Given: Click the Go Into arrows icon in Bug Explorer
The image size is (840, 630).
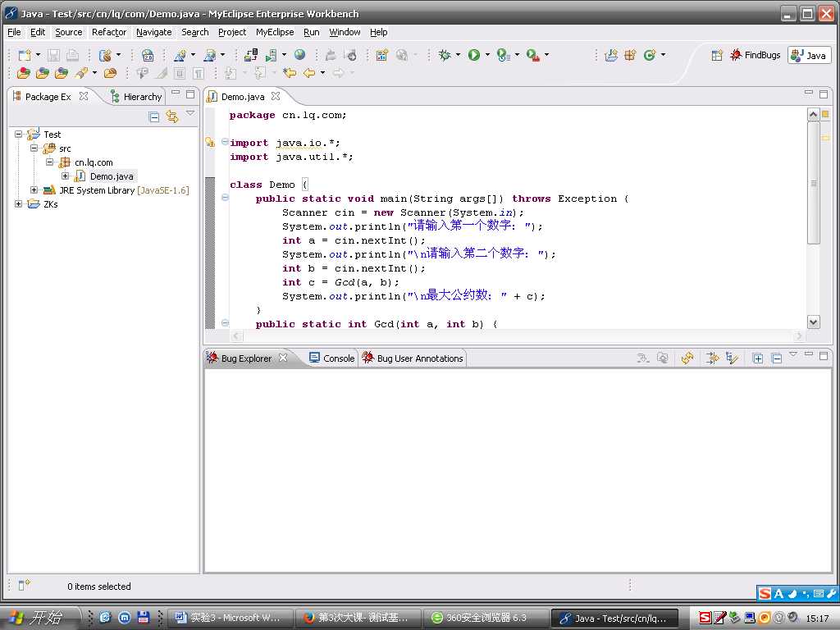Looking at the screenshot, I should [x=713, y=358].
